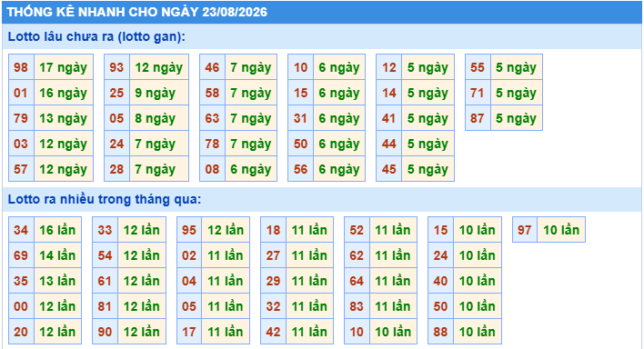Select number 05 beside '8 ngày'
Screen dimensions: 644x349
pyautogui.click(x=117, y=118)
